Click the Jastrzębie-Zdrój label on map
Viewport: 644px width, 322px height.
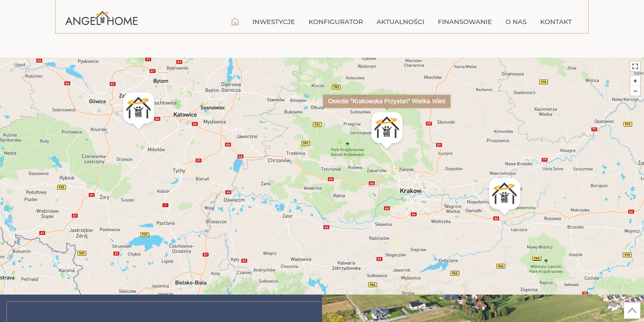click(x=82, y=233)
